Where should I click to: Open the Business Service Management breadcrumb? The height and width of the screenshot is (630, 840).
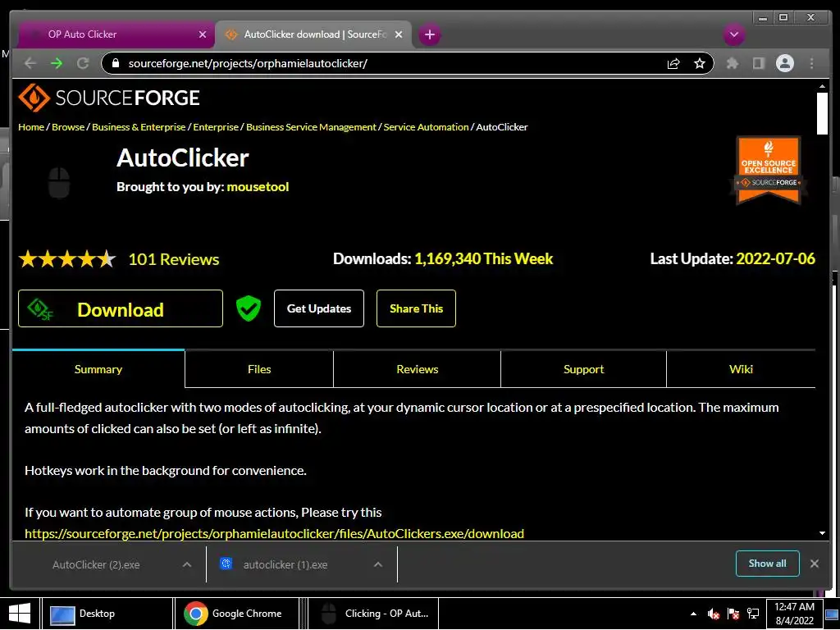311,127
